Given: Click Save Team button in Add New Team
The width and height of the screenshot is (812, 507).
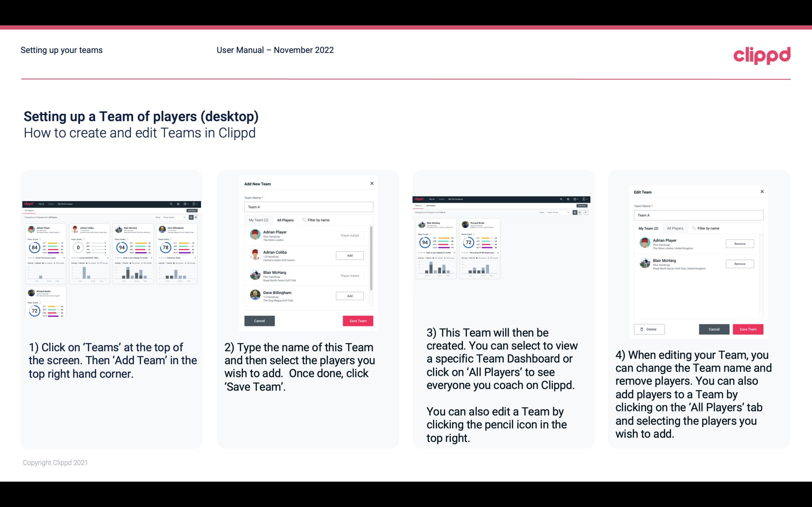Looking at the screenshot, I should tap(357, 321).
